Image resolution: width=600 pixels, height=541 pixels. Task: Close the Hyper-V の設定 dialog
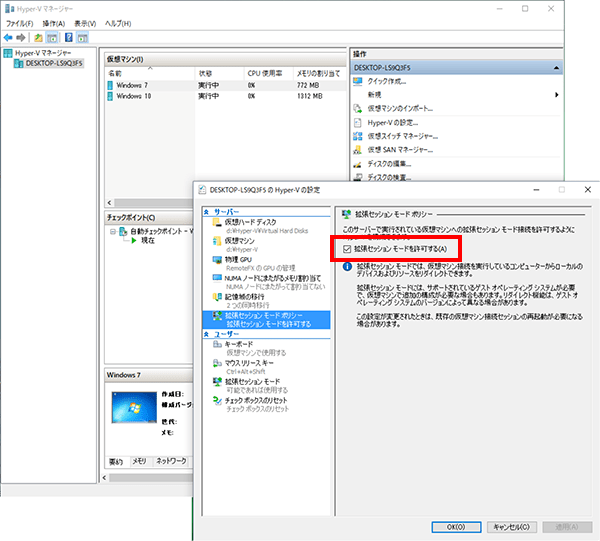click(588, 189)
